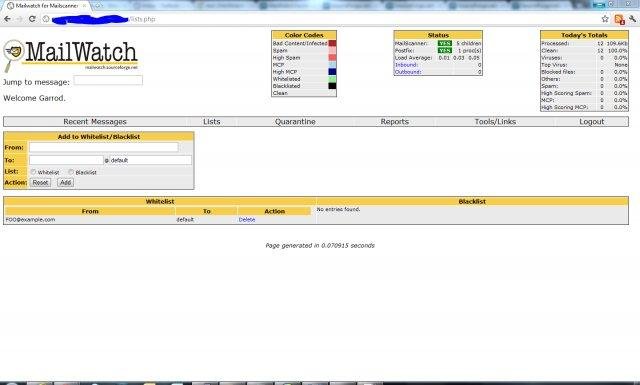Click the 'Page generated in' footer text
The height and width of the screenshot is (385, 640).
(x=320, y=245)
